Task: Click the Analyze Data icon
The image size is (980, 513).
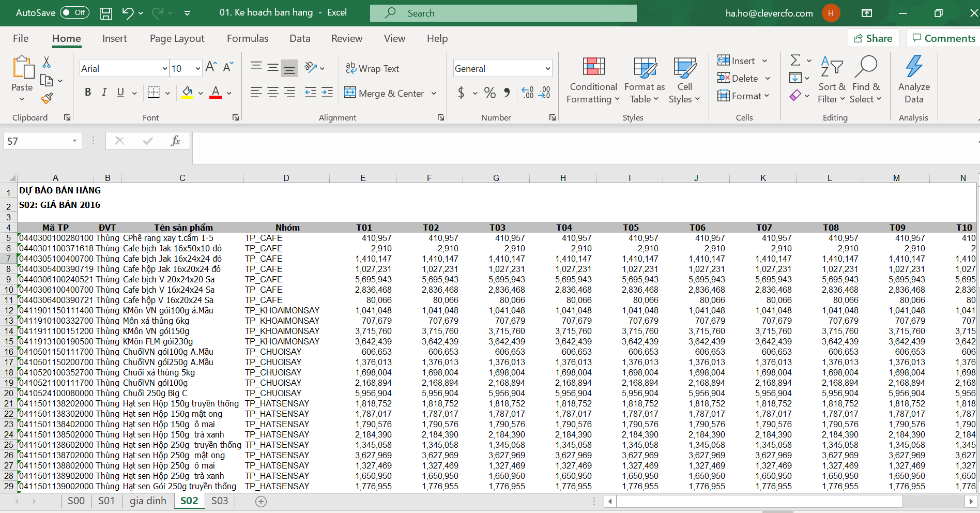Action: (x=913, y=79)
